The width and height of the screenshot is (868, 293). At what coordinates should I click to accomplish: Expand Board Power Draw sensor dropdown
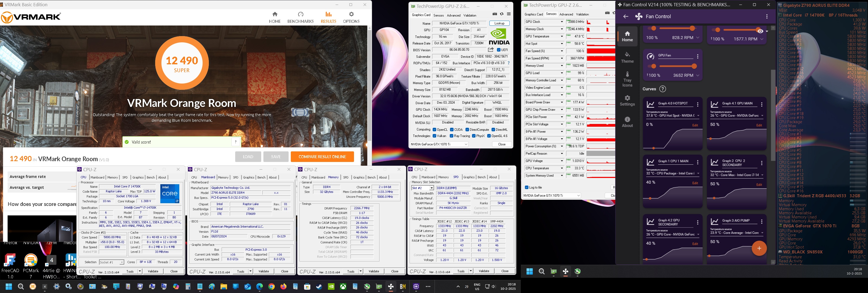562,103
